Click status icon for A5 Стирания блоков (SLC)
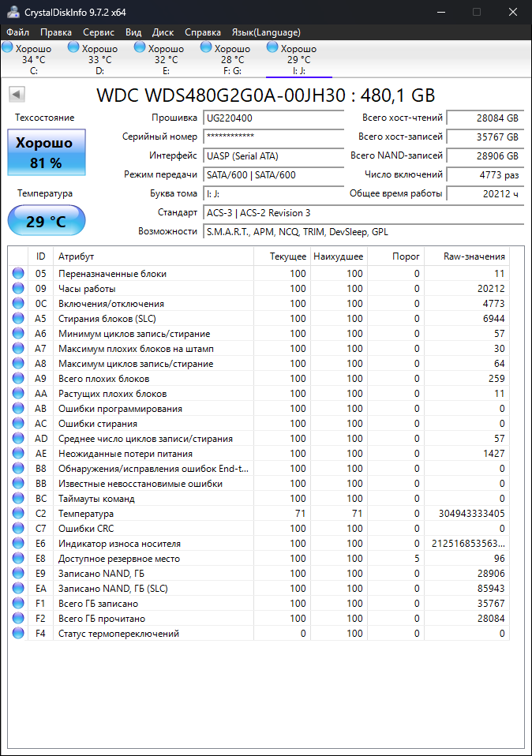 tap(18, 318)
